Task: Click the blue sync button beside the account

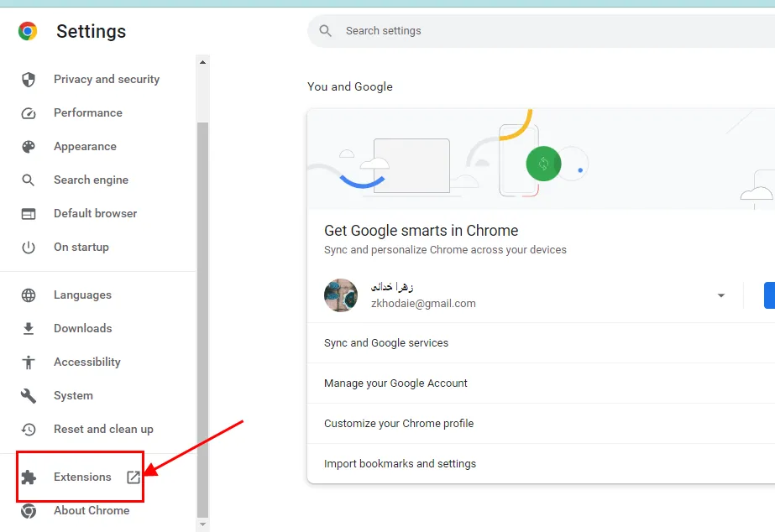Action: (770, 295)
